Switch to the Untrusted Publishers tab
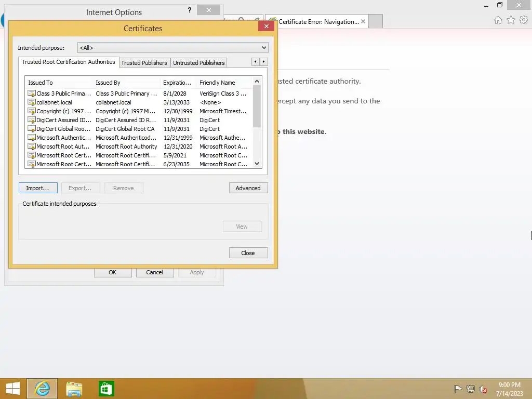 (x=199, y=63)
